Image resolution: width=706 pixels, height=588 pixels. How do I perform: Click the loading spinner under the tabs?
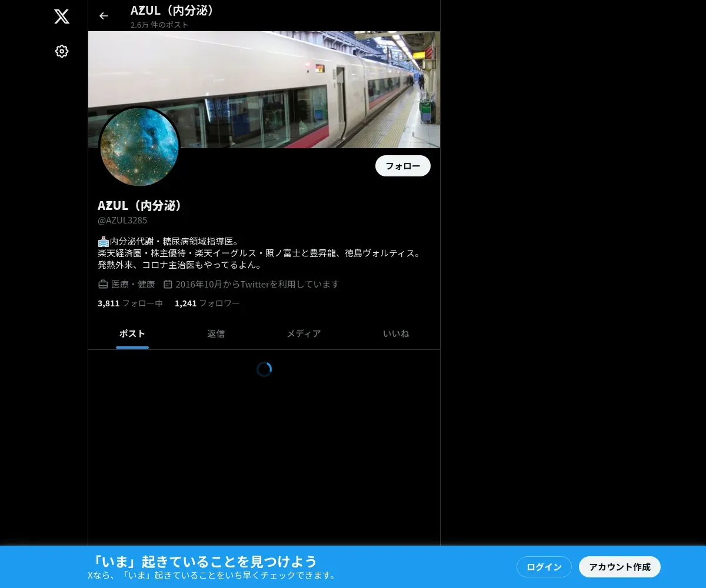264,369
